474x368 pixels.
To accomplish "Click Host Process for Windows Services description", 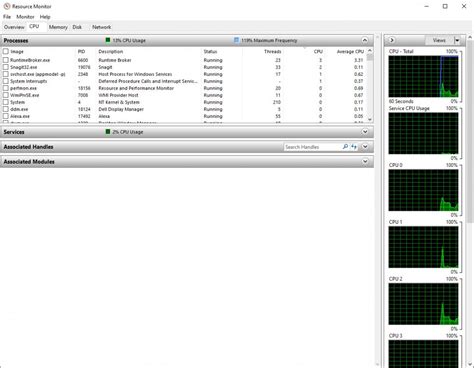I will [135, 74].
